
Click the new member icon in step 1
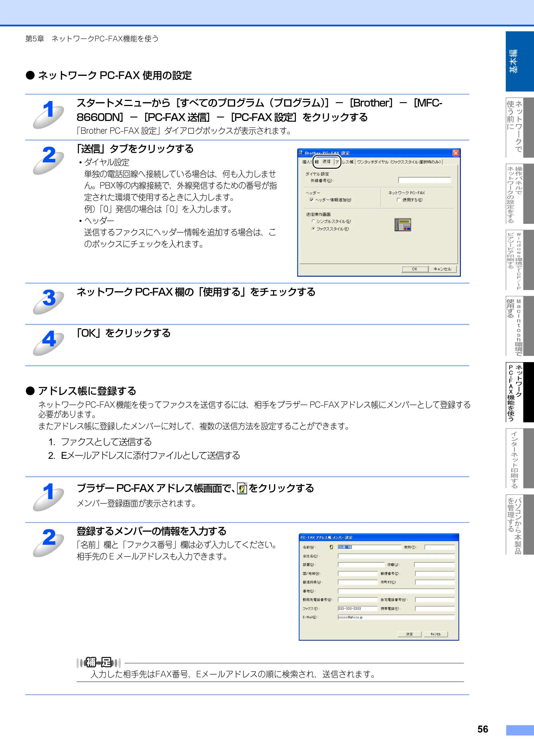click(x=242, y=488)
